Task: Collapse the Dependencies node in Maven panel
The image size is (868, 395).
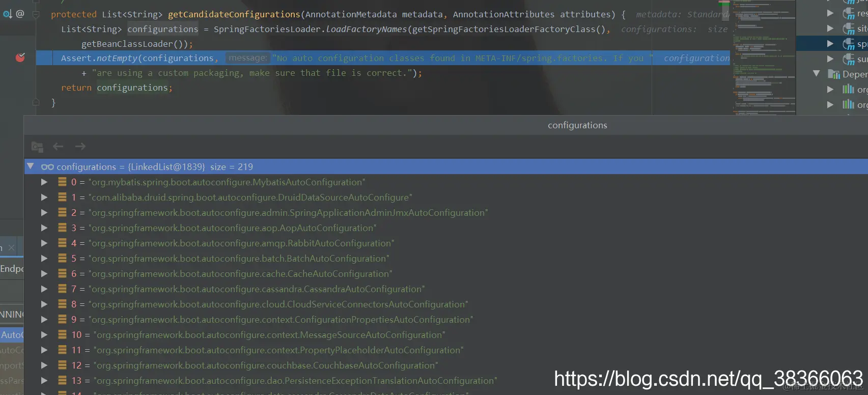Action: 817,74
